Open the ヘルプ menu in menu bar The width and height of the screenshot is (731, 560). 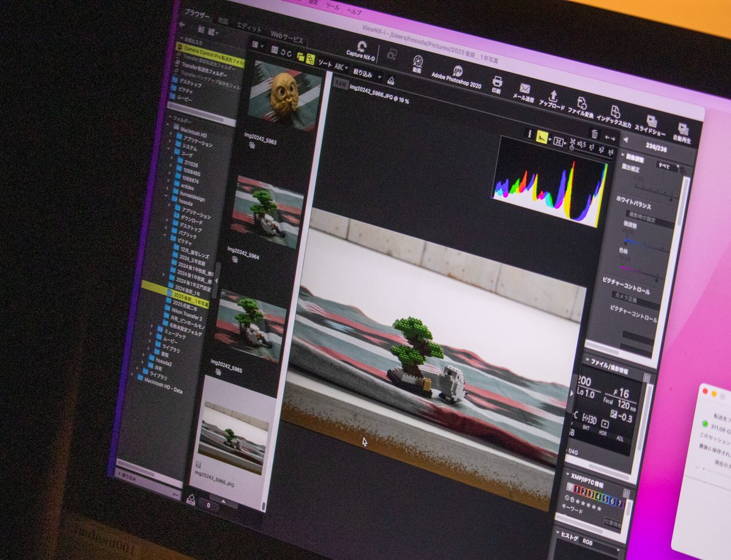(x=353, y=11)
